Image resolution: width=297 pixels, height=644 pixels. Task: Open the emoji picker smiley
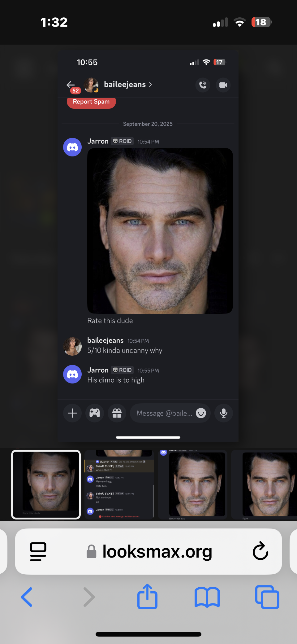(201, 413)
